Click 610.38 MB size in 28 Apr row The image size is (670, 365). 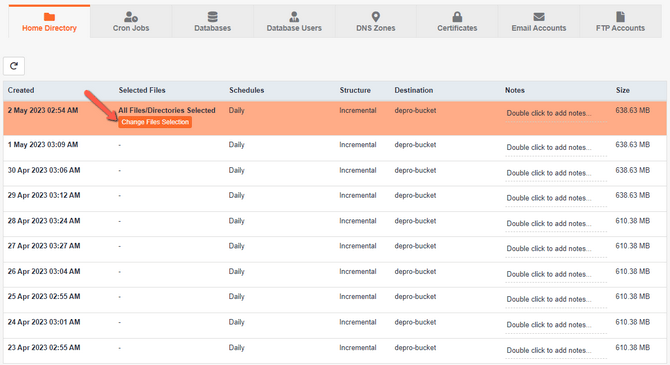pyautogui.click(x=632, y=221)
